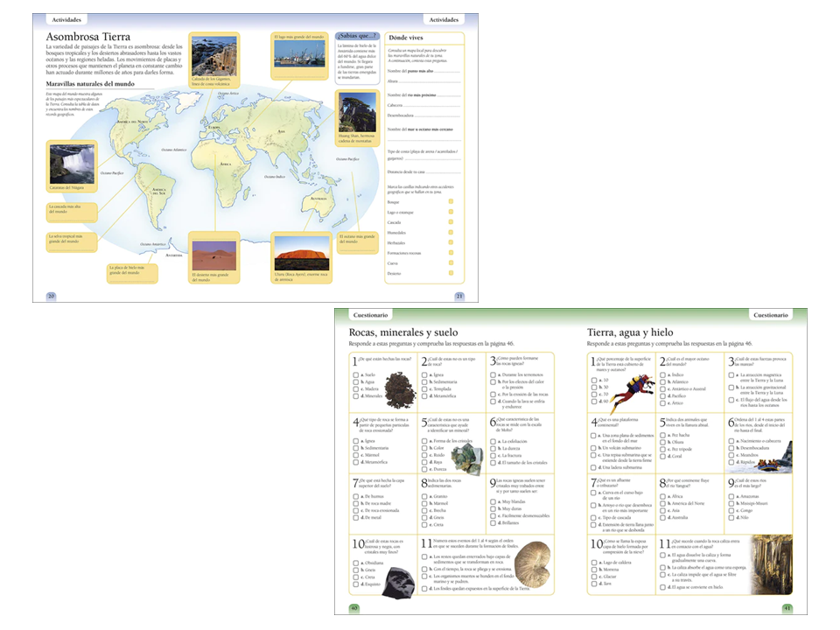Click the ¿Sabías que...? box header
The height and width of the screenshot is (630, 840).
tap(357, 36)
